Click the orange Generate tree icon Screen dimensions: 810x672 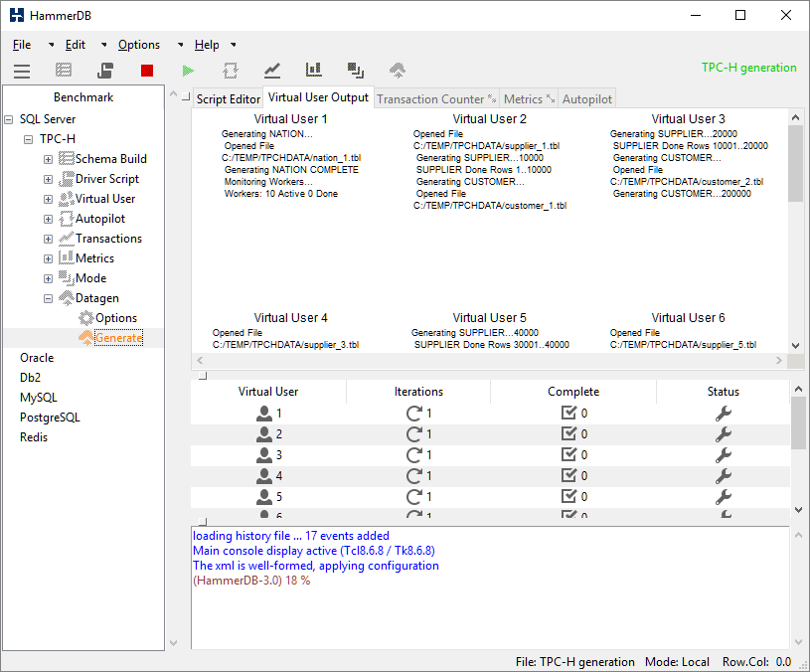click(x=86, y=337)
